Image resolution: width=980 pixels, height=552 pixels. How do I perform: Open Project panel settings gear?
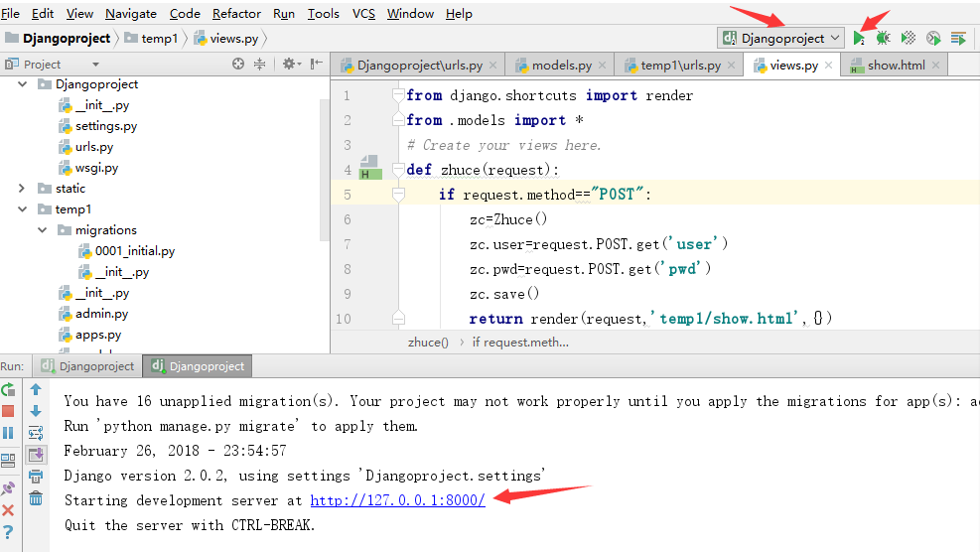coord(291,64)
